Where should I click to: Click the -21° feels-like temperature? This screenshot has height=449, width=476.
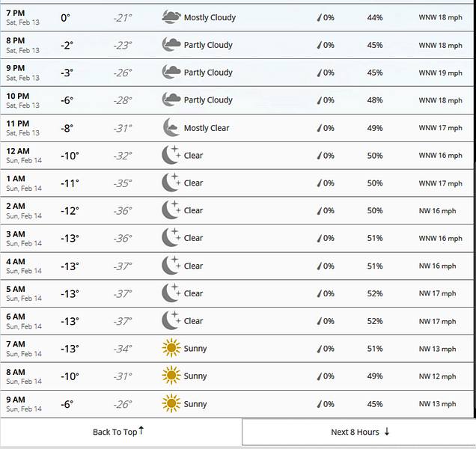coord(123,18)
